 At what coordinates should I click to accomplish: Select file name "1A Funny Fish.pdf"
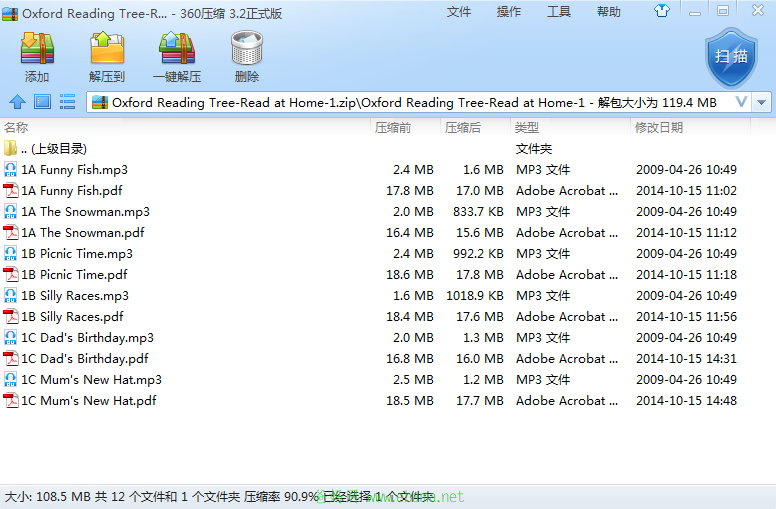pos(72,191)
